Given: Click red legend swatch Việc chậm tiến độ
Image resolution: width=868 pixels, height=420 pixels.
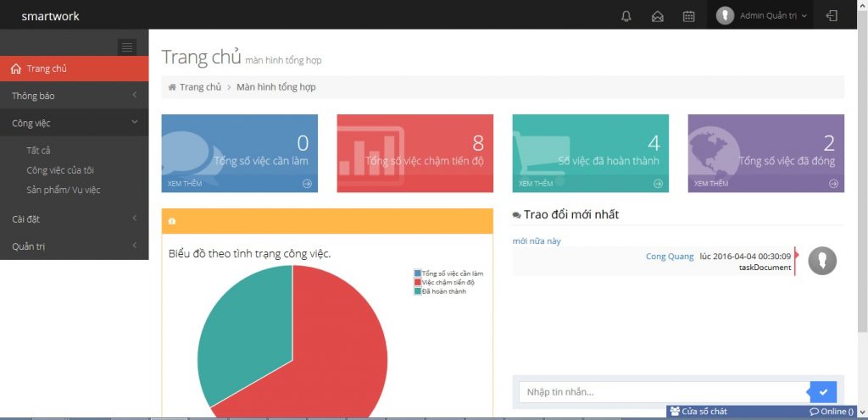Looking at the screenshot, I should 417,282.
